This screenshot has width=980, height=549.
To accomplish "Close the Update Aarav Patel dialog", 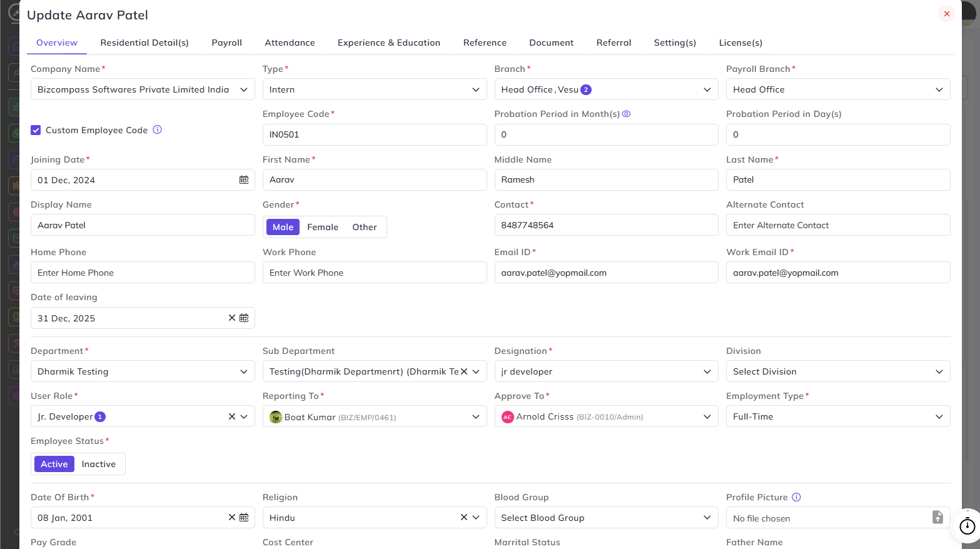I will pos(946,14).
